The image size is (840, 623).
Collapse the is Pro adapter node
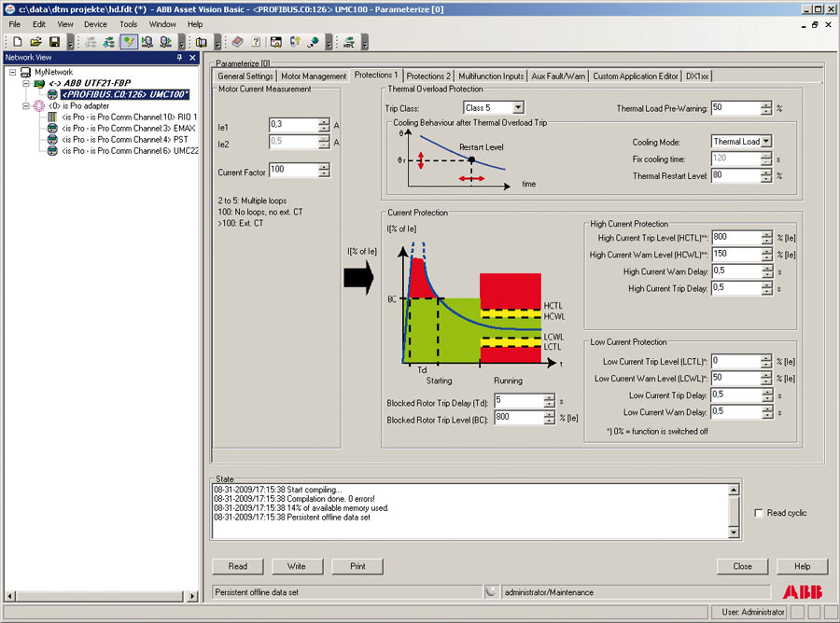25,105
